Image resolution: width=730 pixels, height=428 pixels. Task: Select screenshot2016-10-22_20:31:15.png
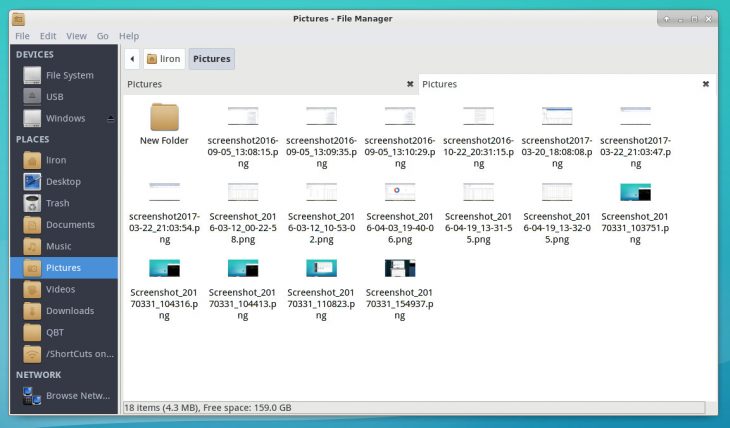[479, 137]
